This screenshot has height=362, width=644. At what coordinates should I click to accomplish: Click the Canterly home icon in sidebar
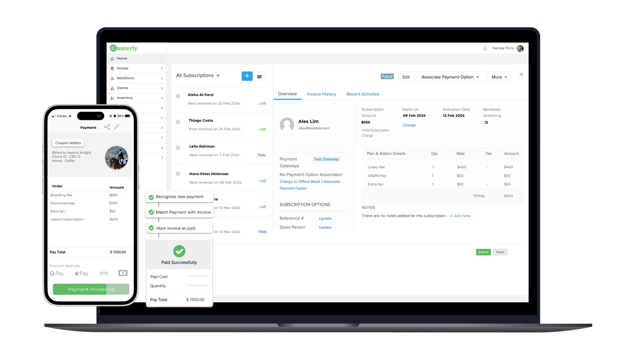[x=112, y=58]
